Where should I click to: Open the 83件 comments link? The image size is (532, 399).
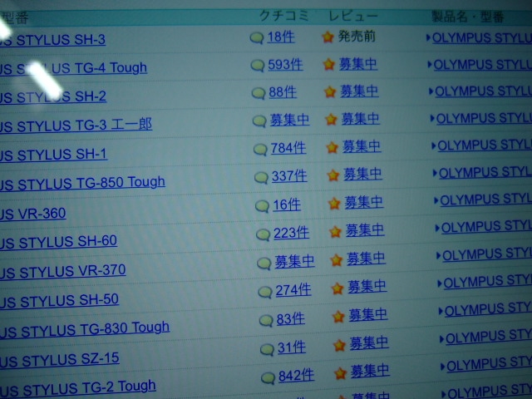(290, 318)
